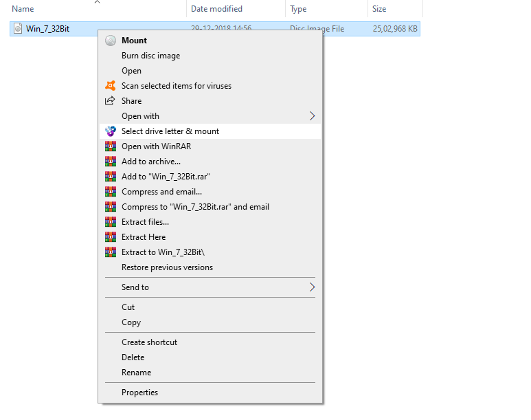Click the Mount disc icon
Viewport: 531px width, 420px height.
(111, 41)
